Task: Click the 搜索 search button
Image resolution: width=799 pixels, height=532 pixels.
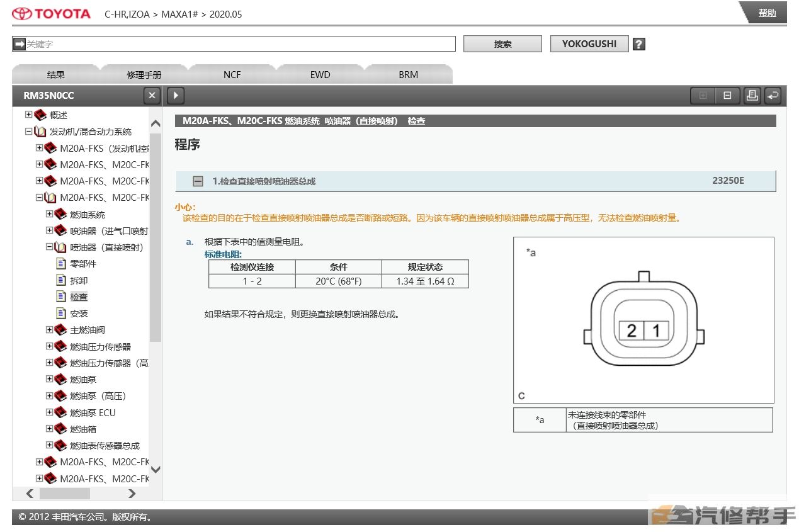Action: (502, 44)
